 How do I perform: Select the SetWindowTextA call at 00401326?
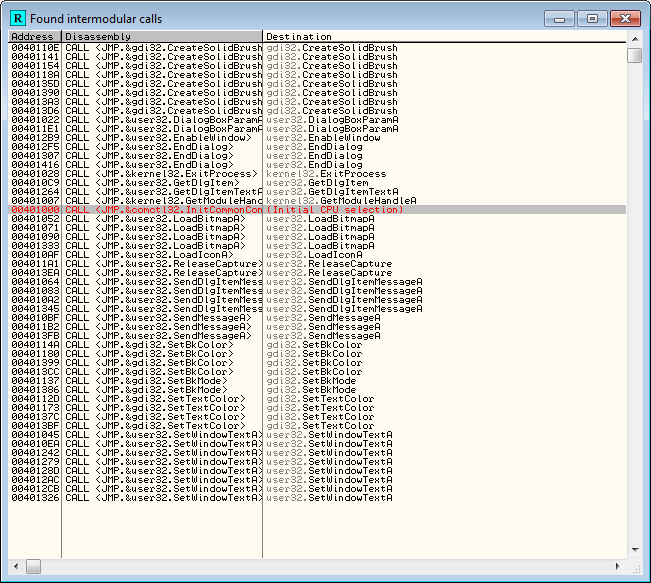[x=317, y=498]
